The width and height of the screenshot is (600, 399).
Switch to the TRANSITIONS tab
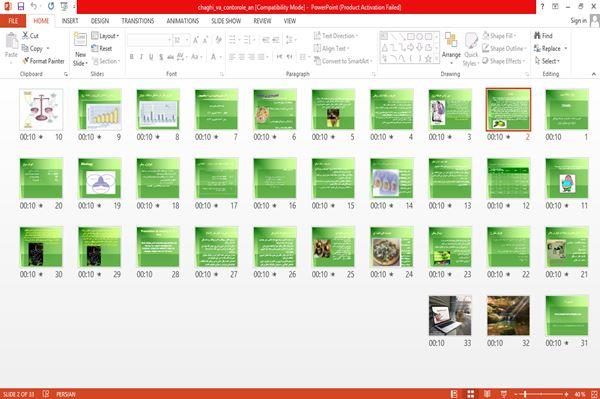(x=137, y=21)
